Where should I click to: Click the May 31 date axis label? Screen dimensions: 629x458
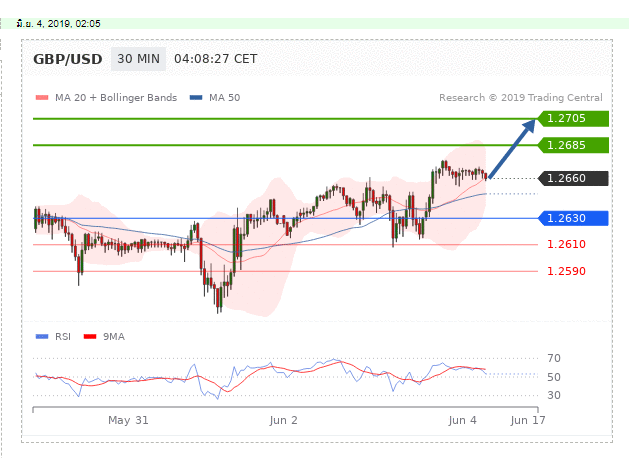coord(128,420)
